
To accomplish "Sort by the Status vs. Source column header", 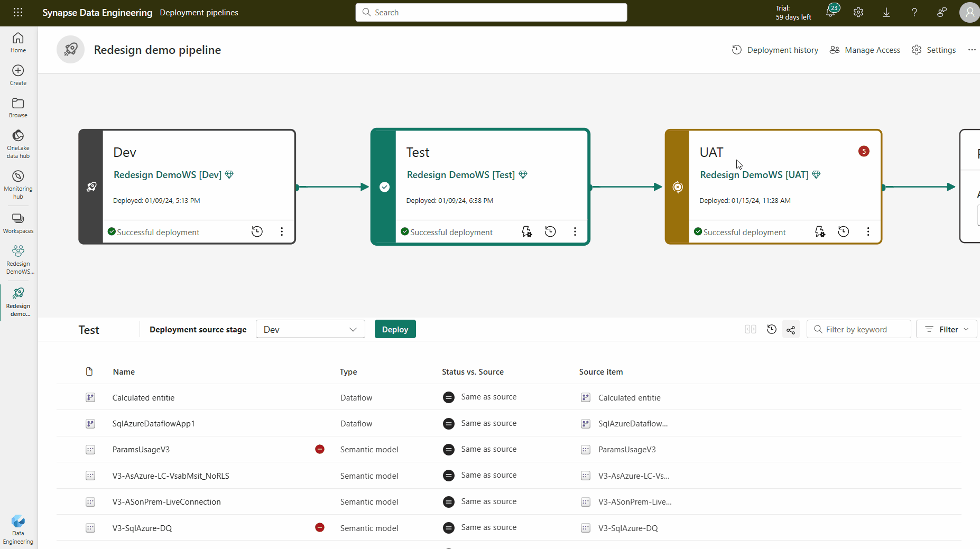I will (x=473, y=371).
